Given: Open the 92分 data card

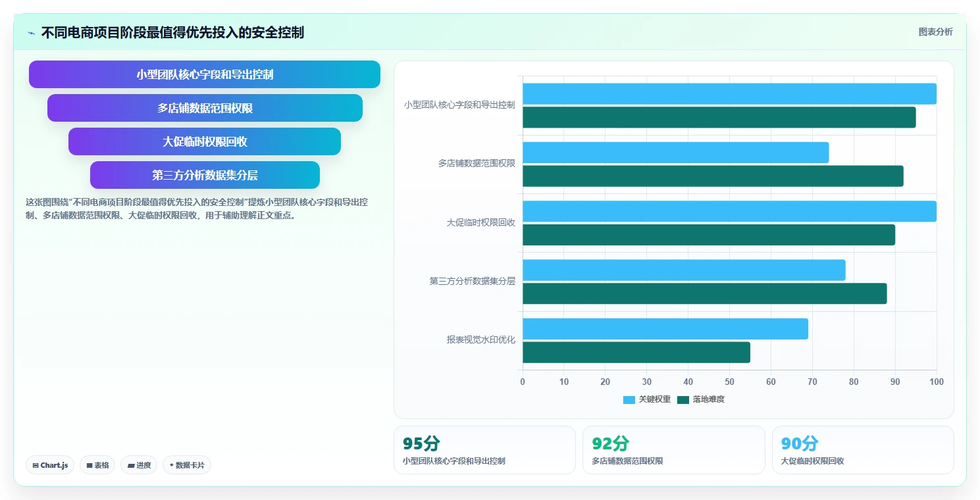Looking at the screenshot, I should [x=674, y=450].
